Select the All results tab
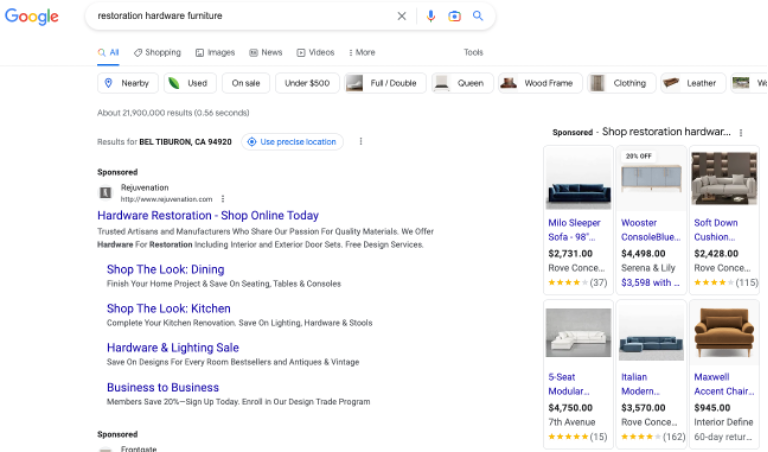Viewport: 768px width, 452px height. click(x=108, y=52)
